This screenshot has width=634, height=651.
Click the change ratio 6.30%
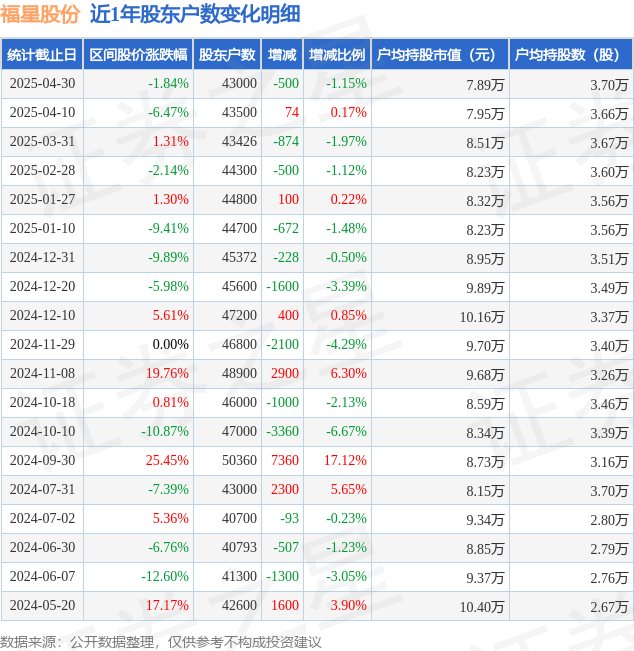coord(348,374)
